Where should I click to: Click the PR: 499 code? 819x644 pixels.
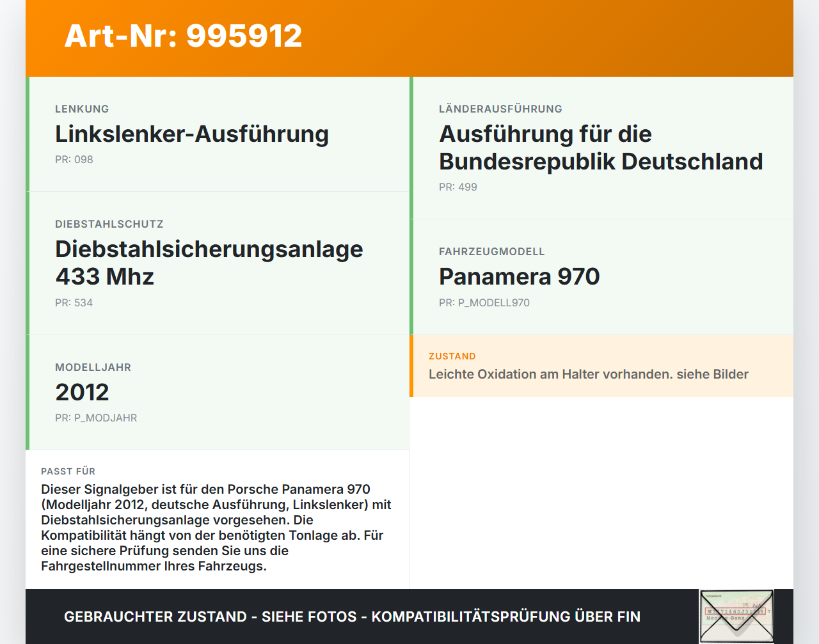click(458, 187)
